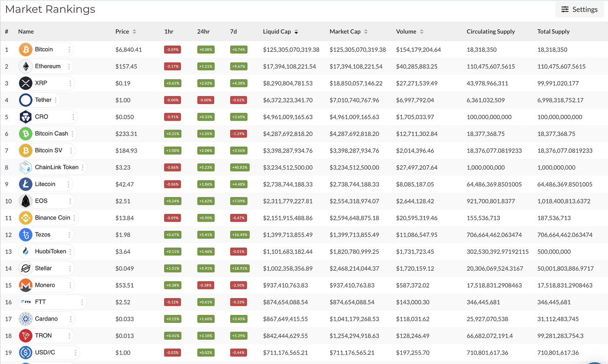The image size is (608, 364).
Task: Click the Cardano logo
Action: coord(26,319)
